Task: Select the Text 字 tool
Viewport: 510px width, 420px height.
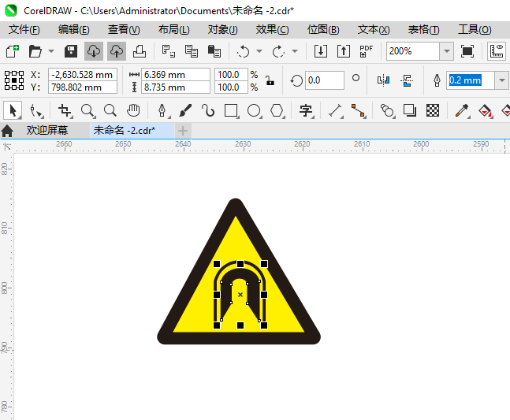Action: 306,111
